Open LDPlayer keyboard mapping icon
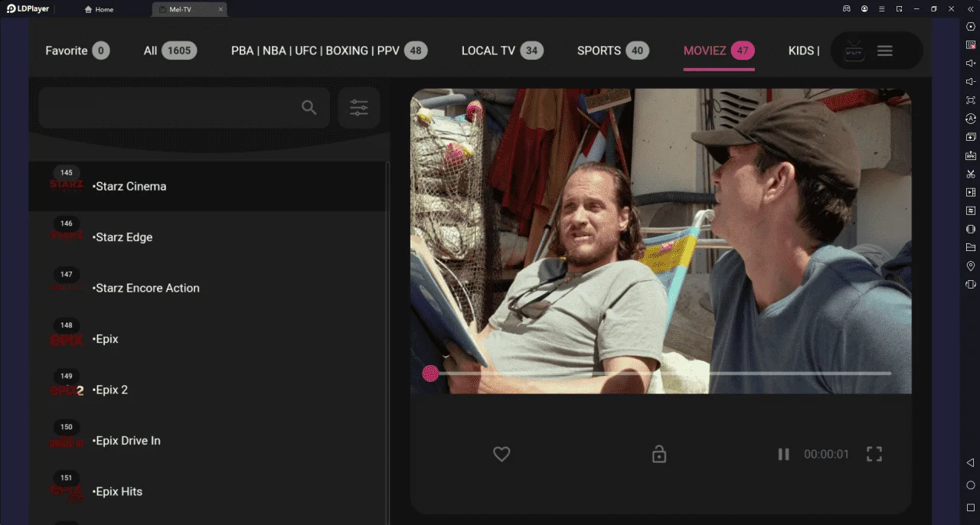The image size is (980, 525). tap(971, 45)
